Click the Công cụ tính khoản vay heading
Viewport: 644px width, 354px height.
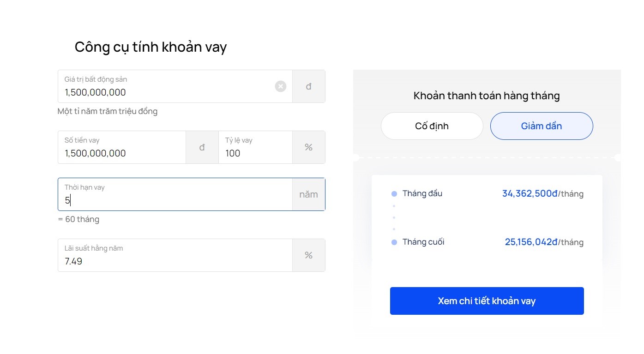[x=150, y=47]
